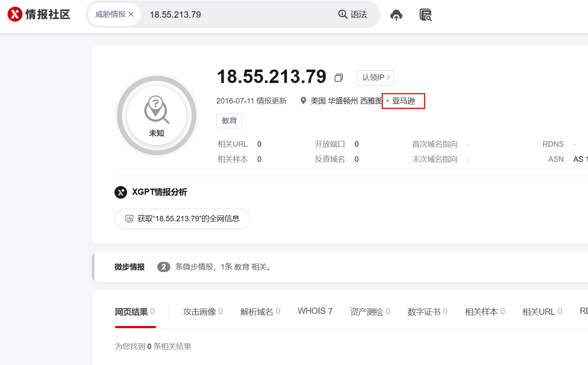This screenshot has height=365, width=588.
Task: Click the cloud upload icon
Action: (x=396, y=15)
